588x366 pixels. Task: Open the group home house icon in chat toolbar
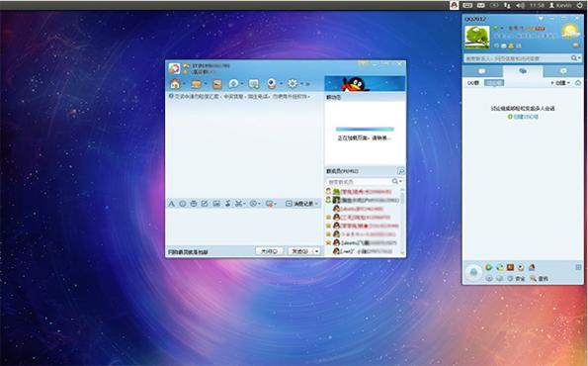[x=175, y=84]
